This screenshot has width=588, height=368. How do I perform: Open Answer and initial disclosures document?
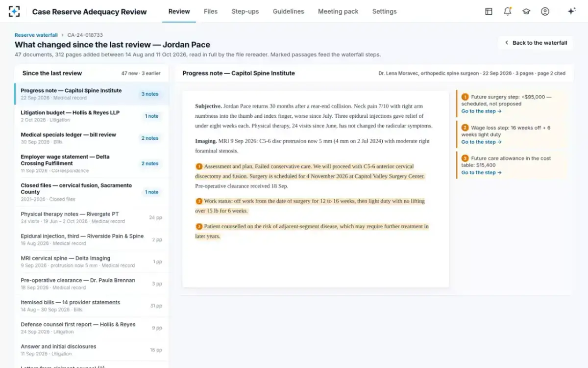pyautogui.click(x=92, y=350)
